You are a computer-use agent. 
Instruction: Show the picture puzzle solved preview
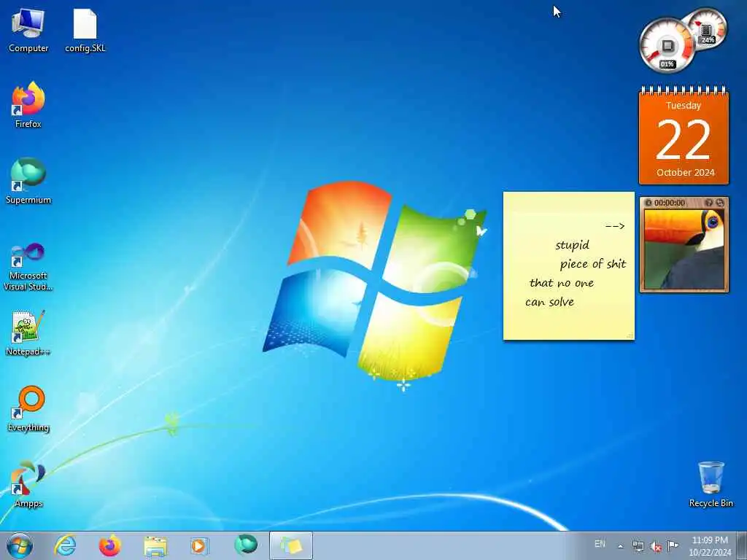click(709, 203)
